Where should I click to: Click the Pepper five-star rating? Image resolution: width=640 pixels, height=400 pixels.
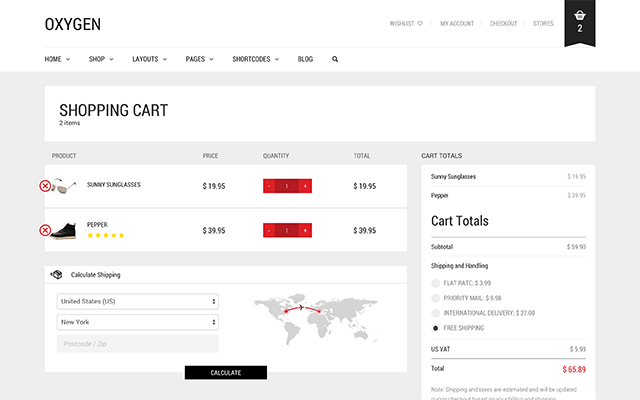[106, 236]
